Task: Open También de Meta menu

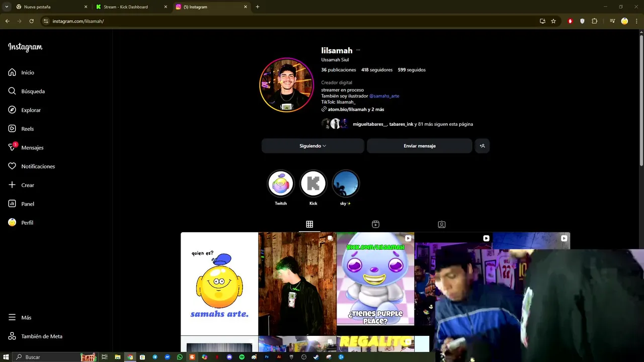Action: pos(35,336)
